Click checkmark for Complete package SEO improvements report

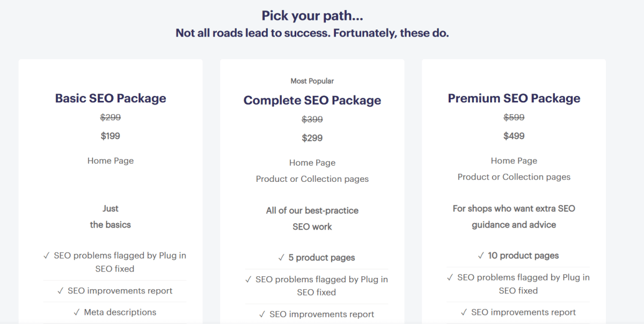pos(262,314)
